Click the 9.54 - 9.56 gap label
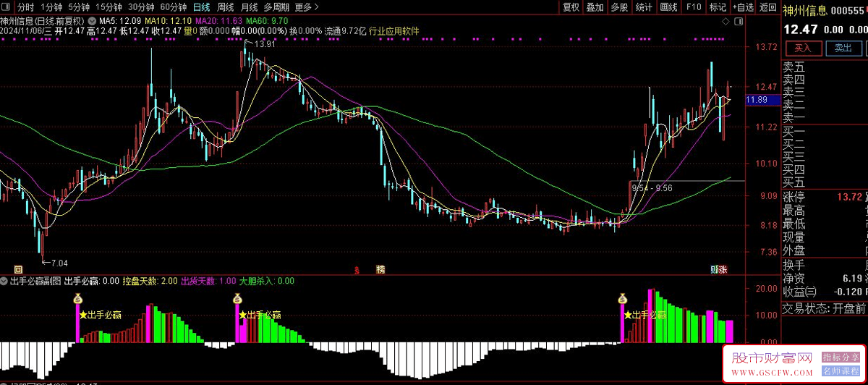Viewport: 868px width, 385px height. [652, 187]
